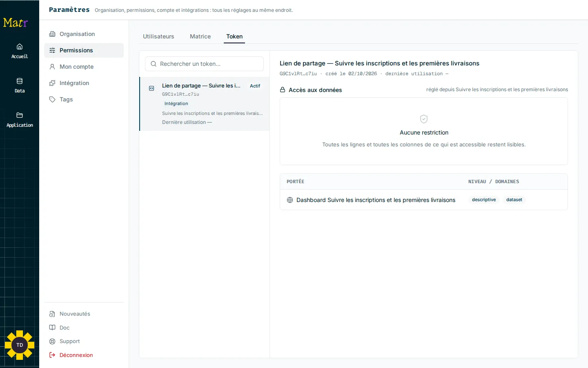Switch to the Utilisateurs tab
The width and height of the screenshot is (588, 368).
pyautogui.click(x=158, y=36)
